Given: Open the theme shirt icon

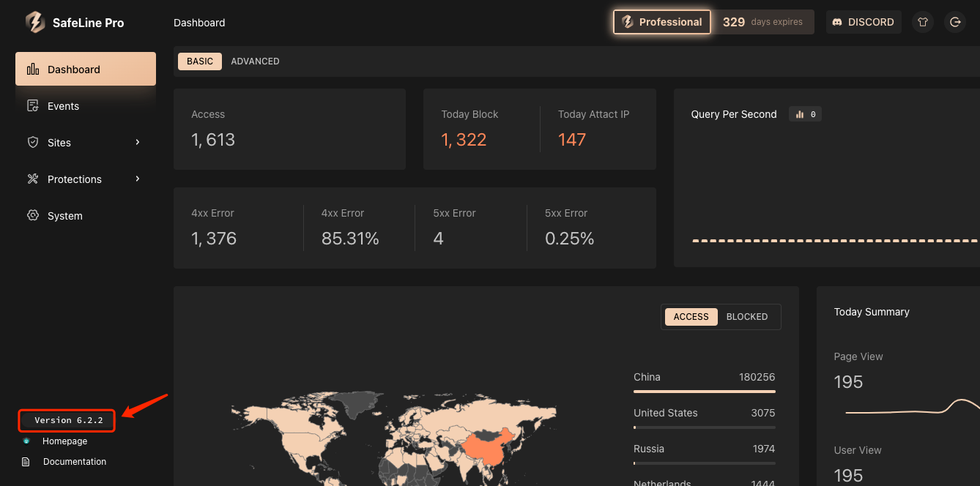Looking at the screenshot, I should pos(922,22).
